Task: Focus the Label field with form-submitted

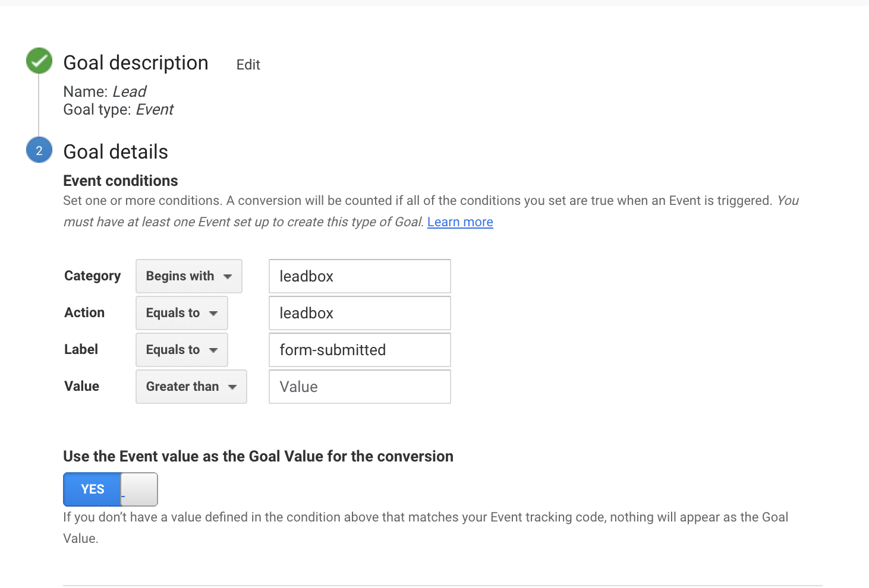Action: pos(360,350)
